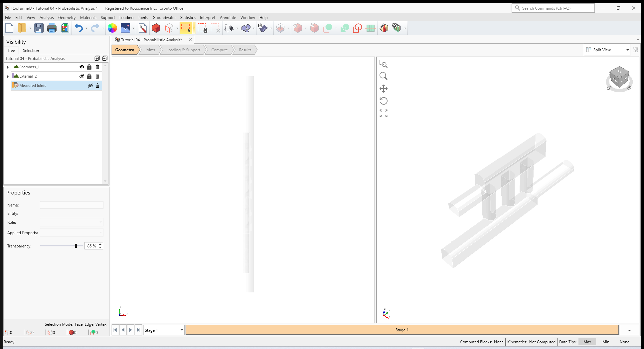The image size is (644, 349).
Task: Click the solid red cube toolbar icon
Action: (x=156, y=28)
